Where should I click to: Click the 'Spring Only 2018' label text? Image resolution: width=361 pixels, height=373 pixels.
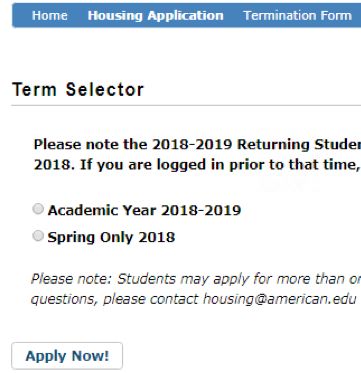(x=111, y=237)
